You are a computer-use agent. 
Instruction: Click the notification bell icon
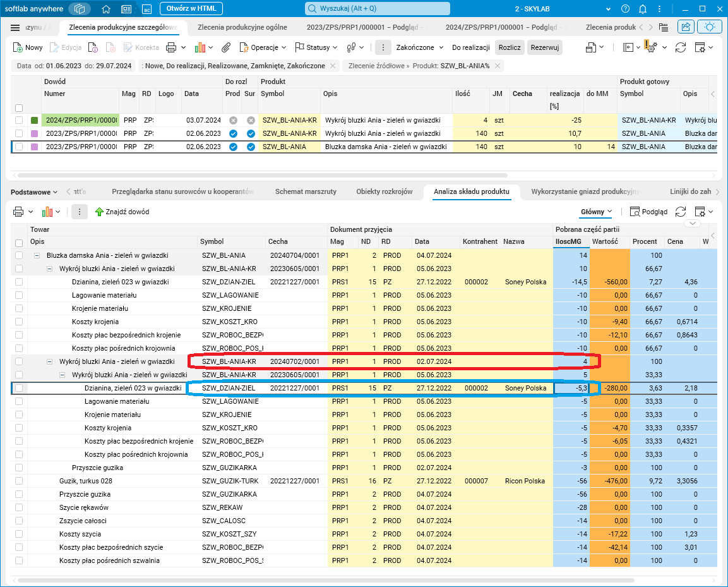pyautogui.click(x=643, y=9)
